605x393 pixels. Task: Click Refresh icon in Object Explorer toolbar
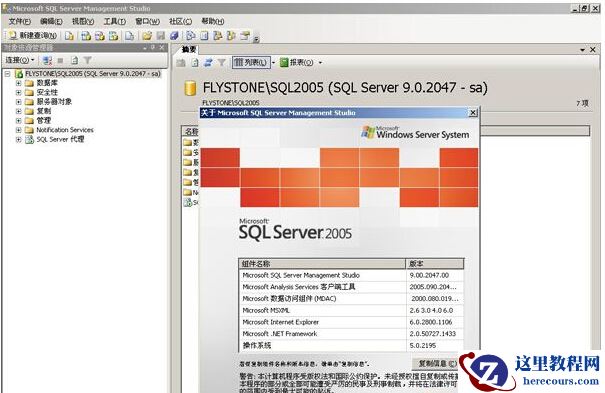click(x=74, y=60)
